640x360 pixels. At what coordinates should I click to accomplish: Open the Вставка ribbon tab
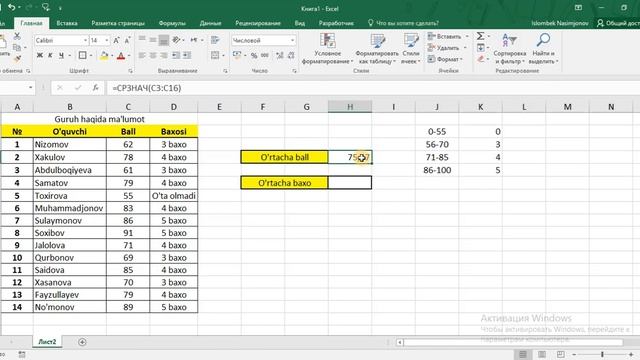point(67,23)
